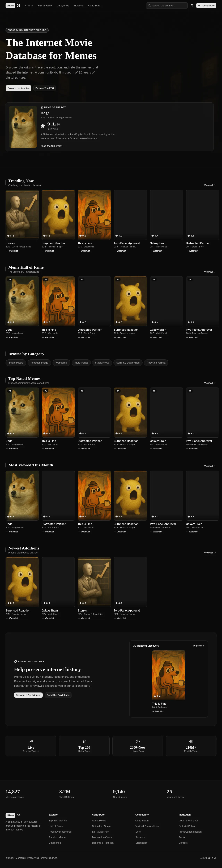Click the eye icon above 210M+
Image resolution: width=222 pixels, height=868 pixels.
click(191, 741)
